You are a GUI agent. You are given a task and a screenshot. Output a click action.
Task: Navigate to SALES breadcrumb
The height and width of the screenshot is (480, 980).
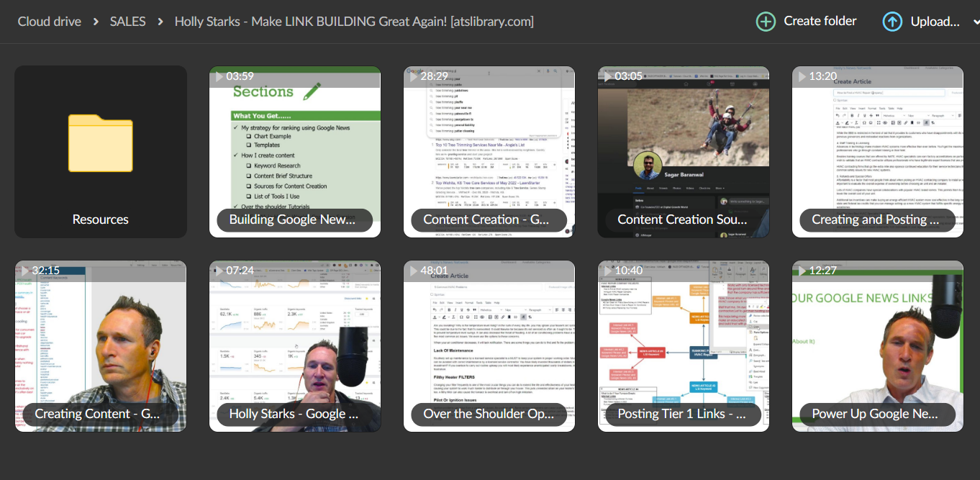(127, 22)
